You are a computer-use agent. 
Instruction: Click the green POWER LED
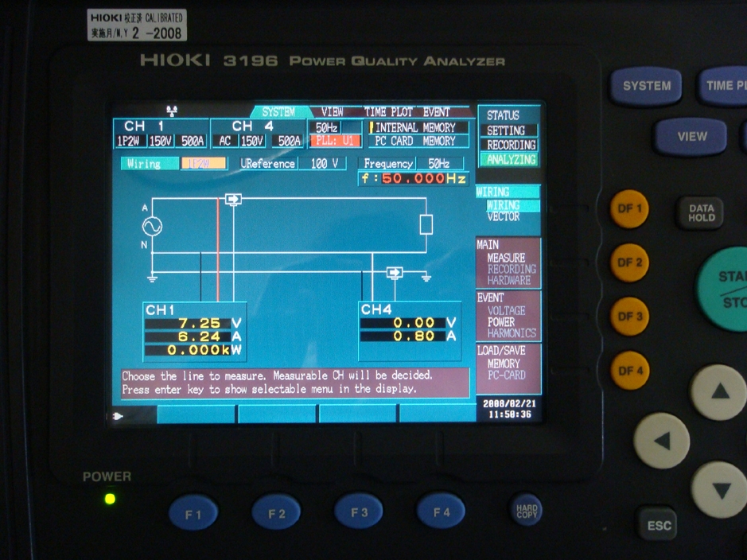110,499
